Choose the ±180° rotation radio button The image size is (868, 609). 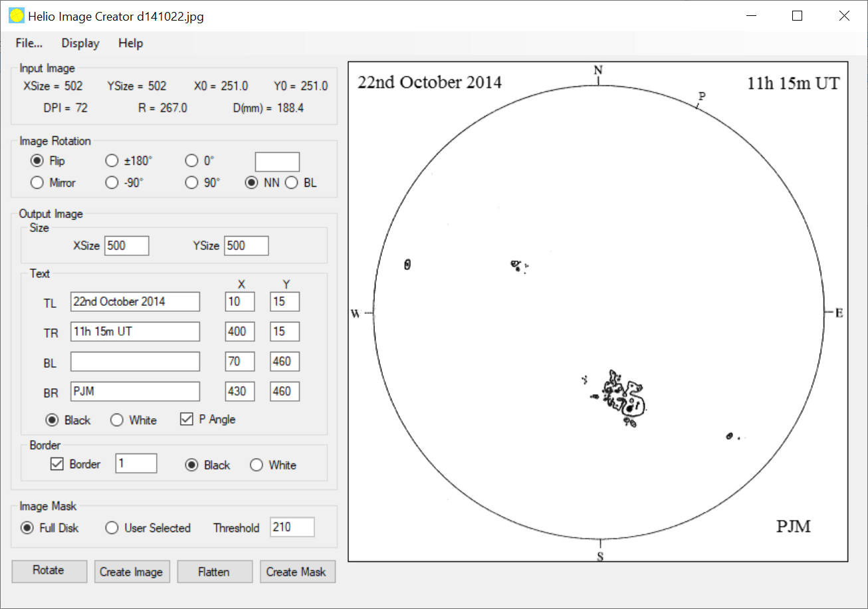coord(112,161)
